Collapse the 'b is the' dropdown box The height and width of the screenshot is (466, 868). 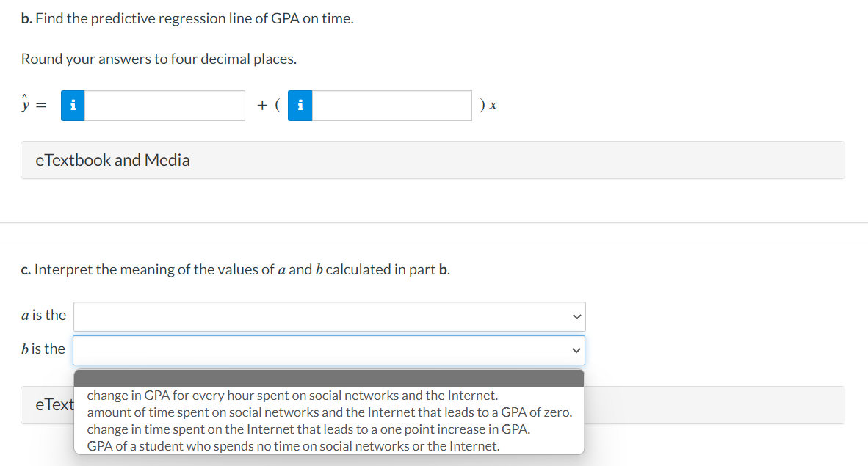329,350
